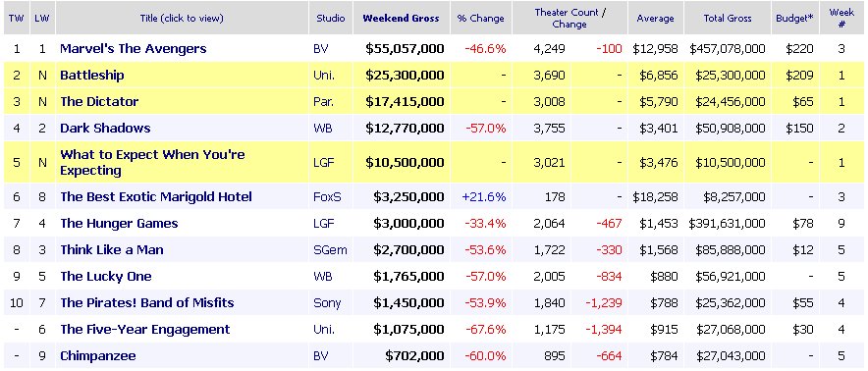The height and width of the screenshot is (371, 868).
Task: Click the % Change column header
Action: (x=480, y=19)
